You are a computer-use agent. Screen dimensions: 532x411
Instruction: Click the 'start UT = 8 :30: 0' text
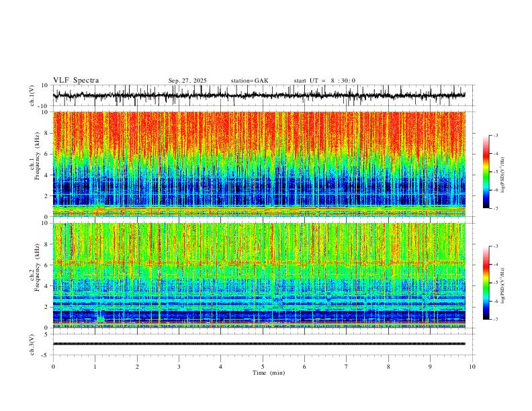324,81
